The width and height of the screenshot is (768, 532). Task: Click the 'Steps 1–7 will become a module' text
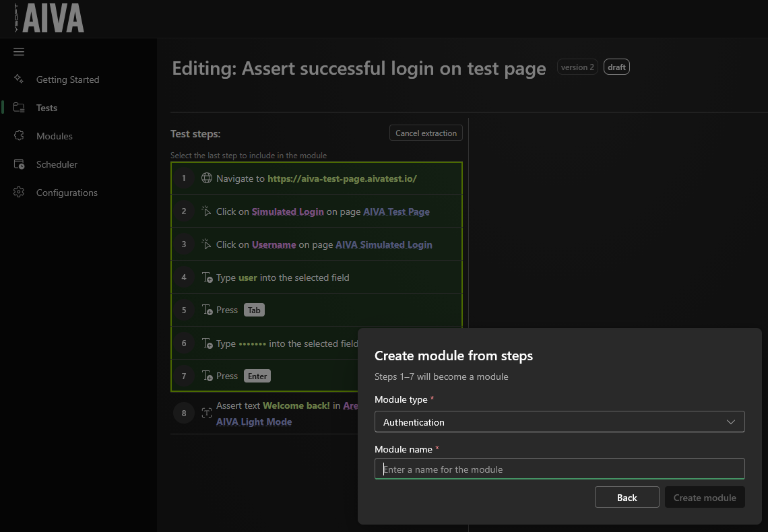[441, 376]
